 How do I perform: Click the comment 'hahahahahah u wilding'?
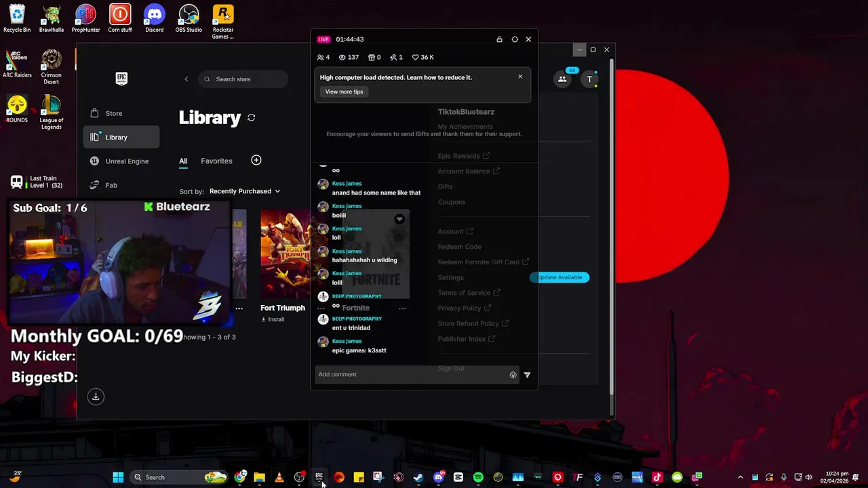coord(364,260)
